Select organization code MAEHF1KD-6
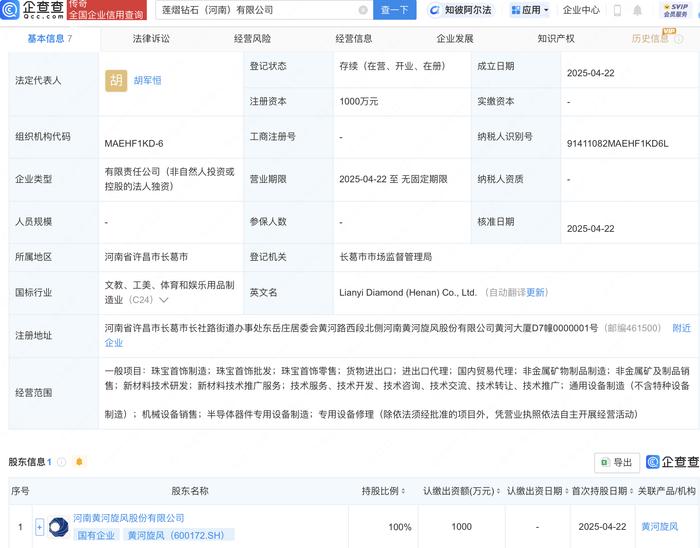700x548 pixels. pos(133,144)
